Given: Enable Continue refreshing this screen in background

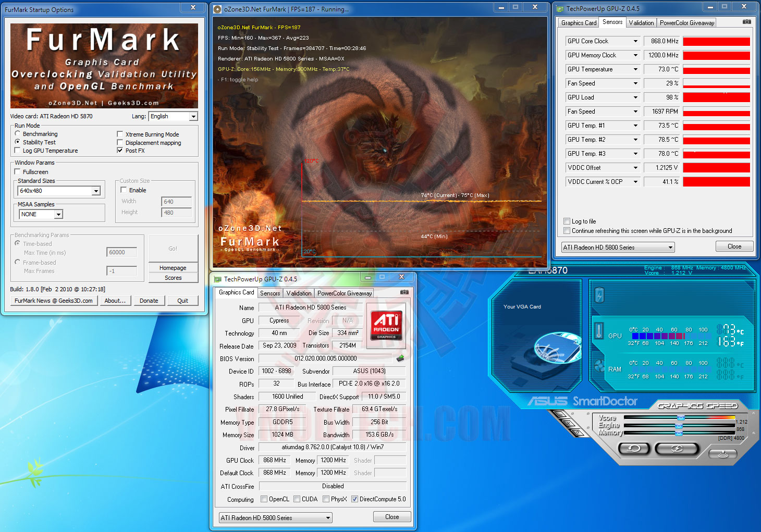Looking at the screenshot, I should 567,231.
